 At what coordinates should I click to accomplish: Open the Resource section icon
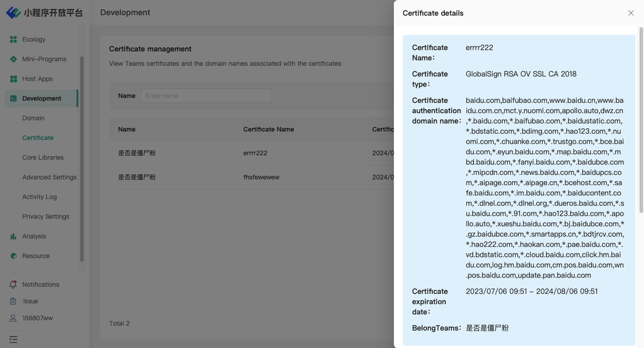14,255
